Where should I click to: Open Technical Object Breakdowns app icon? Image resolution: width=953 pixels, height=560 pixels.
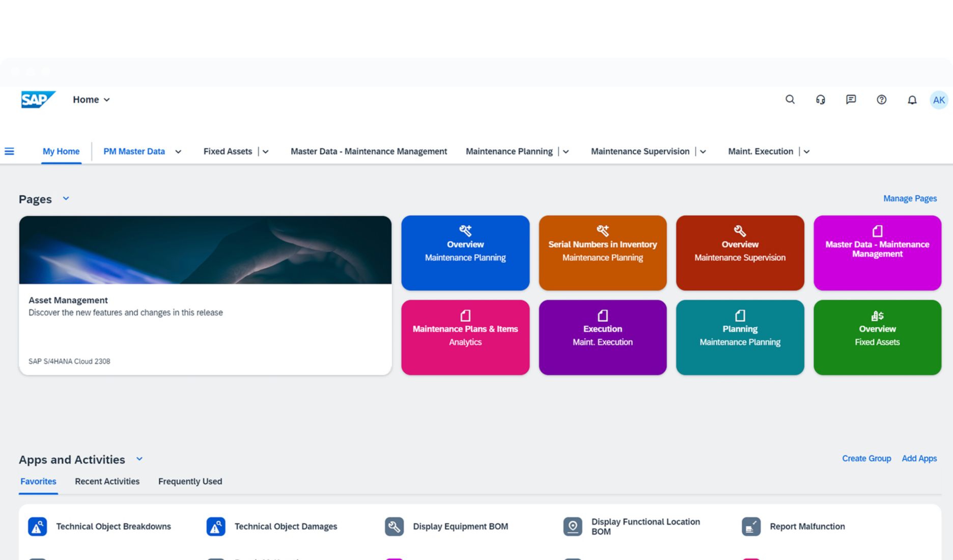coord(37,526)
